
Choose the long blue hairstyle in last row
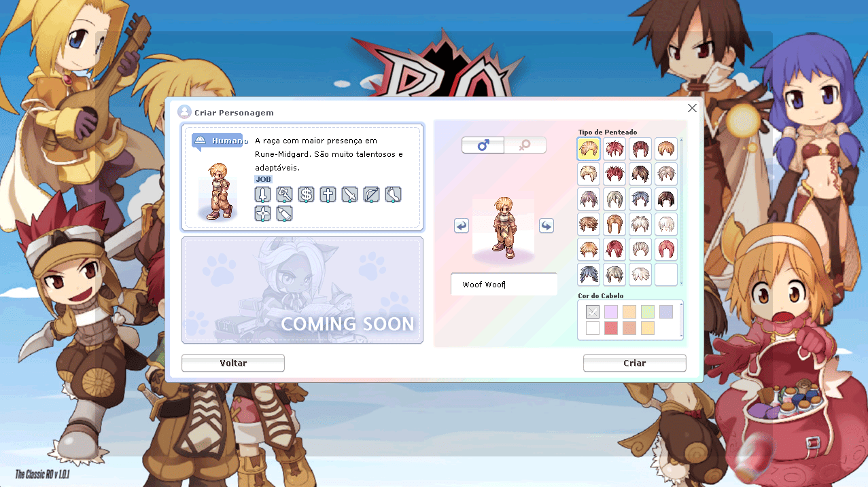(x=589, y=274)
